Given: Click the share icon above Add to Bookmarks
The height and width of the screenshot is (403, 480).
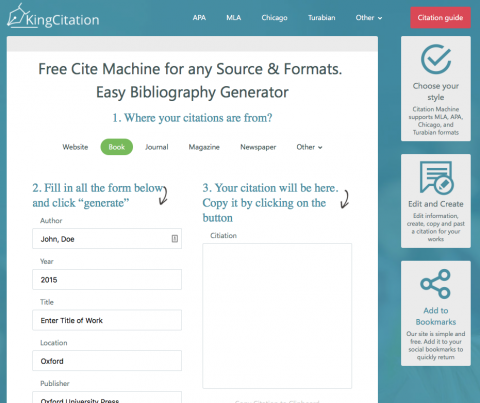Looking at the screenshot, I should click(436, 284).
